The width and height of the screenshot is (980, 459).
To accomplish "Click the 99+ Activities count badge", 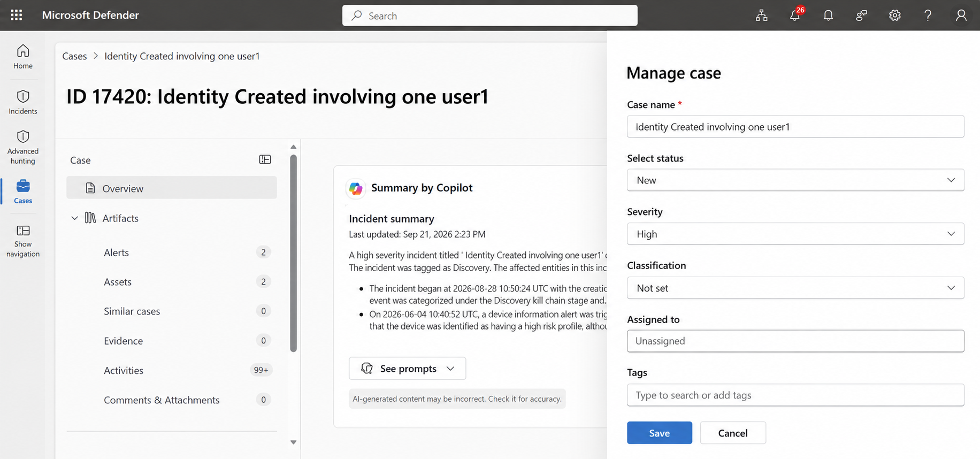I will click(261, 370).
